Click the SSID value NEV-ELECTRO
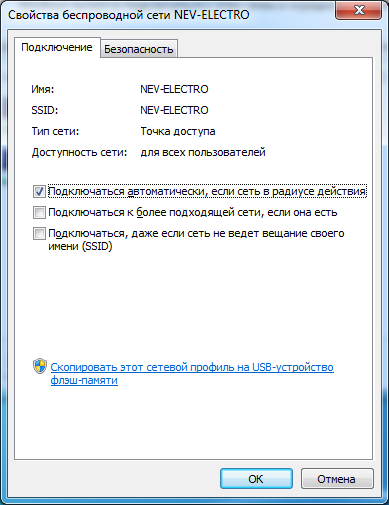Image resolution: width=389 pixels, height=505 pixels. 174,110
